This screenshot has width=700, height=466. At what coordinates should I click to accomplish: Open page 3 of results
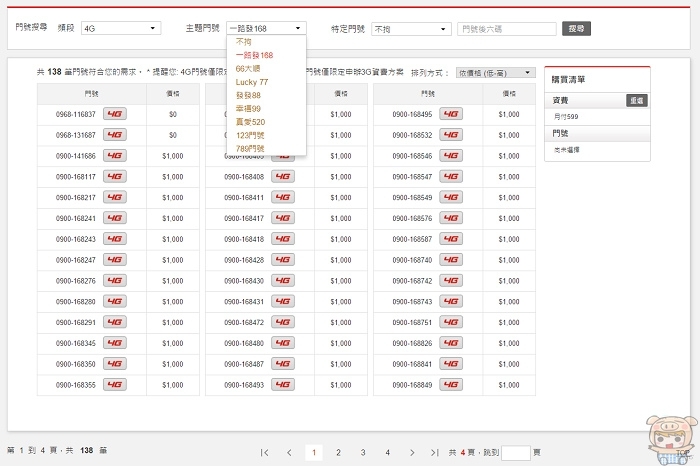pyautogui.click(x=363, y=453)
